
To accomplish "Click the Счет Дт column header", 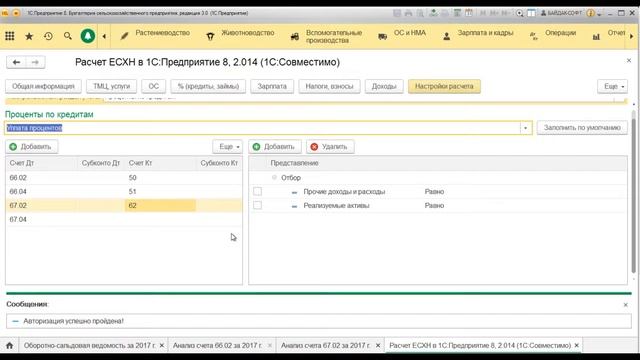I will click(41, 163).
